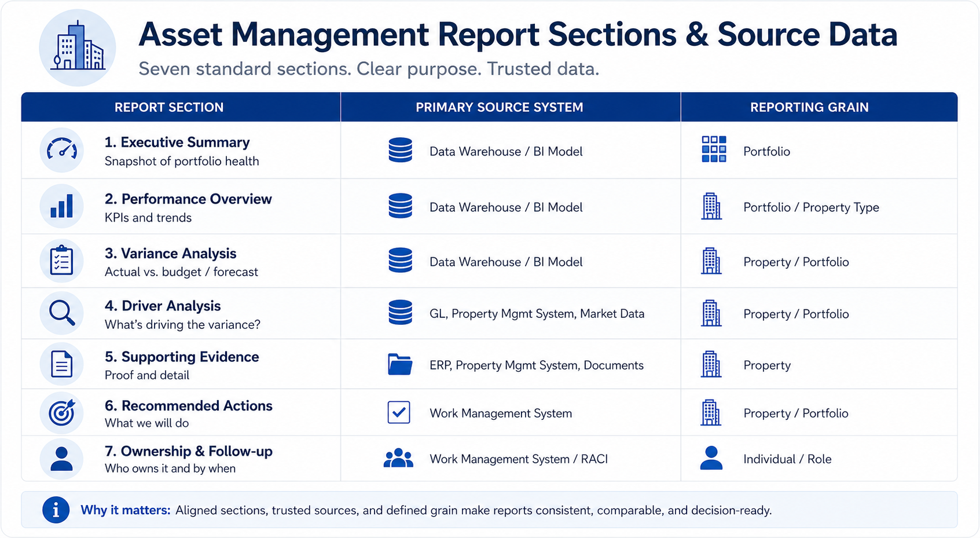The height and width of the screenshot is (538, 980).
Task: Click the main title 'Asset Management Report Sections & Source Data'
Action: click(x=517, y=35)
